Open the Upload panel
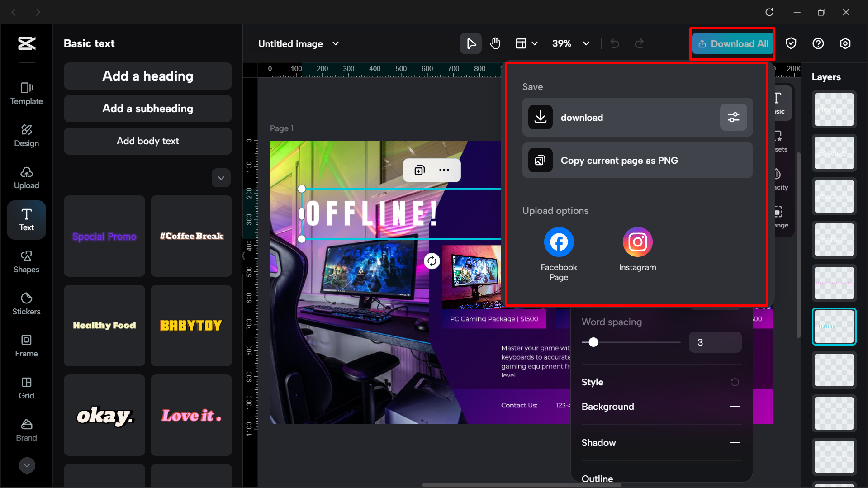 [x=26, y=178]
